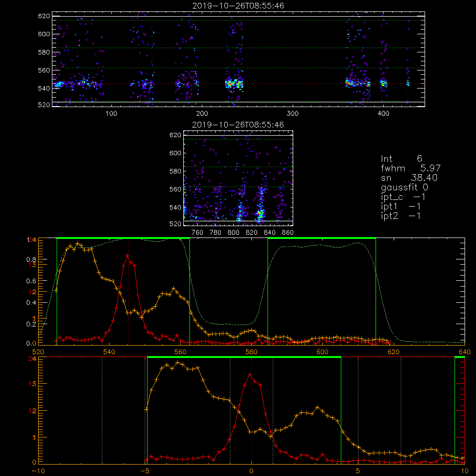The width and height of the screenshot is (476, 476).
Task: Click x-axis label 580 on profile plot
Action: click(x=251, y=352)
